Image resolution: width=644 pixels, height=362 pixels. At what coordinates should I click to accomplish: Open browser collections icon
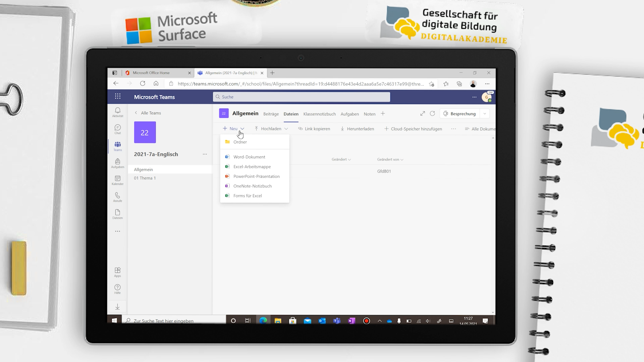459,84
